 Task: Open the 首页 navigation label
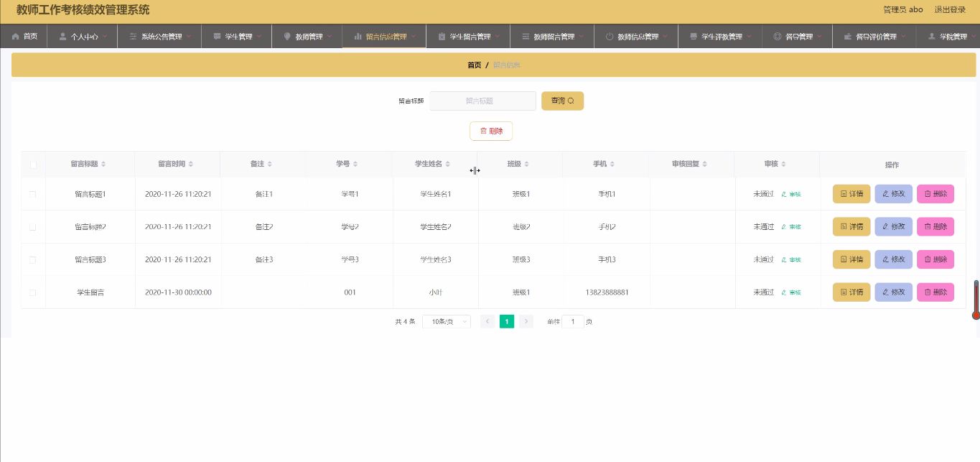point(30,36)
